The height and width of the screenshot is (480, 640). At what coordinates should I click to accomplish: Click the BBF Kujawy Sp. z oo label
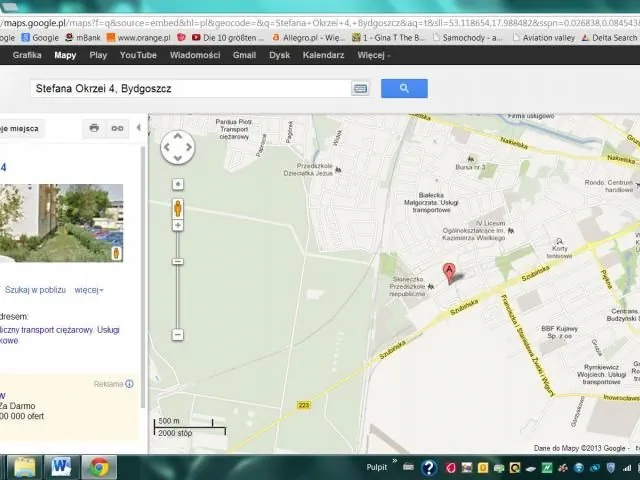click(x=559, y=332)
